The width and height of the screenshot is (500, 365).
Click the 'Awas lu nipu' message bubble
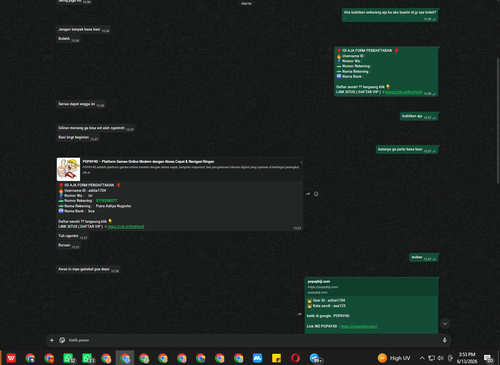[x=88, y=269]
